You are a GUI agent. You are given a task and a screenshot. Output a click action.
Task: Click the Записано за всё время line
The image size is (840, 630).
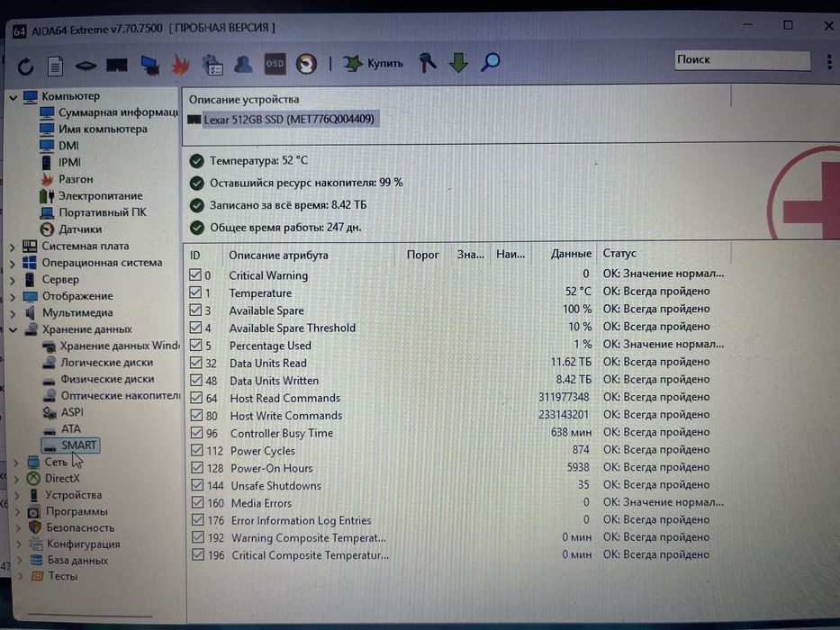(288, 205)
